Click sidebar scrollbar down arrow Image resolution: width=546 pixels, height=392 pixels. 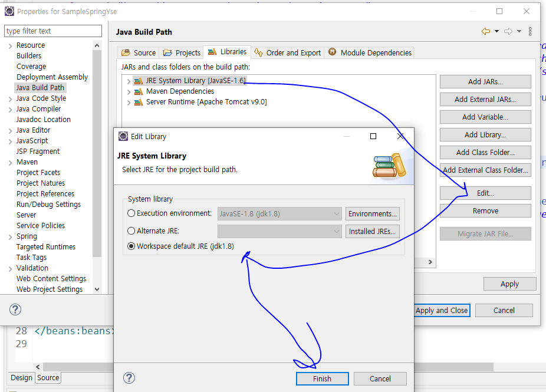pyautogui.click(x=97, y=289)
